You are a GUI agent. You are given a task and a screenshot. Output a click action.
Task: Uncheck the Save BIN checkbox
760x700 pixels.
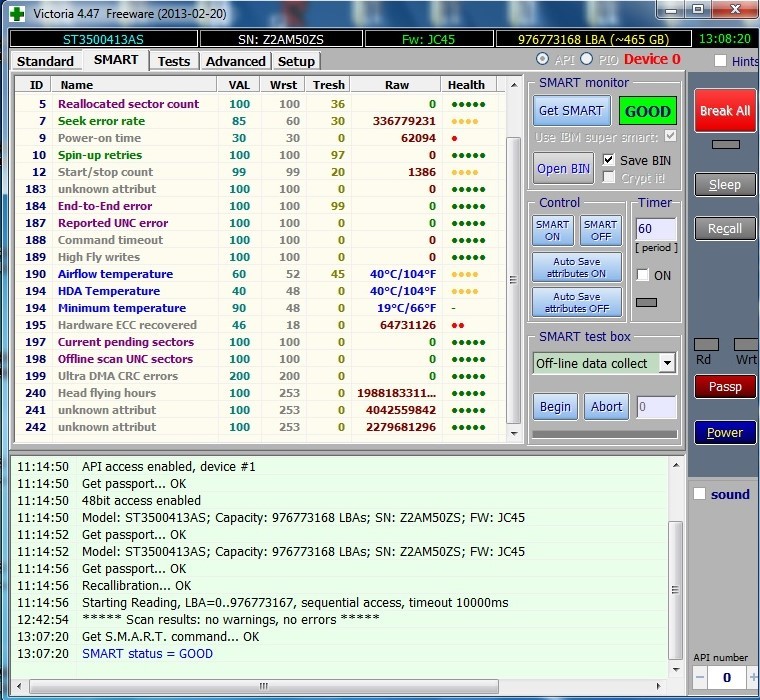pos(609,160)
